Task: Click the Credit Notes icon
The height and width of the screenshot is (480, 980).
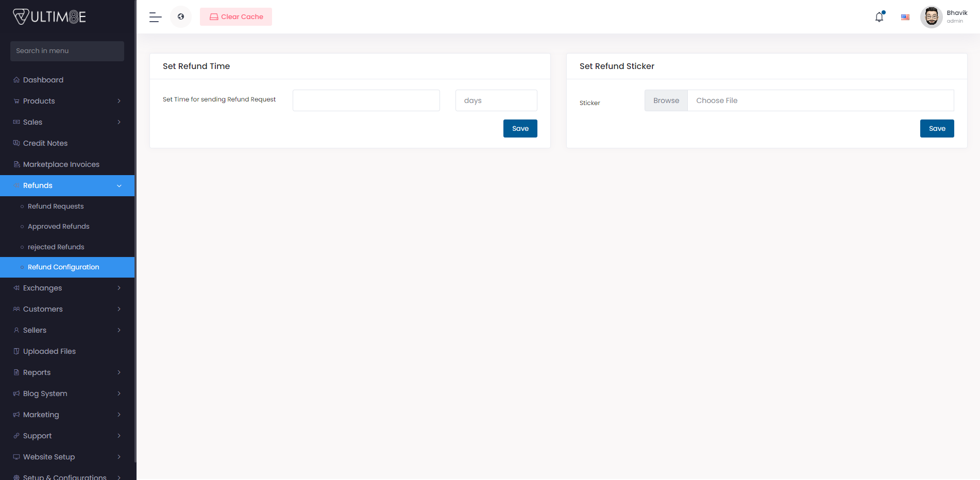Action: point(16,143)
